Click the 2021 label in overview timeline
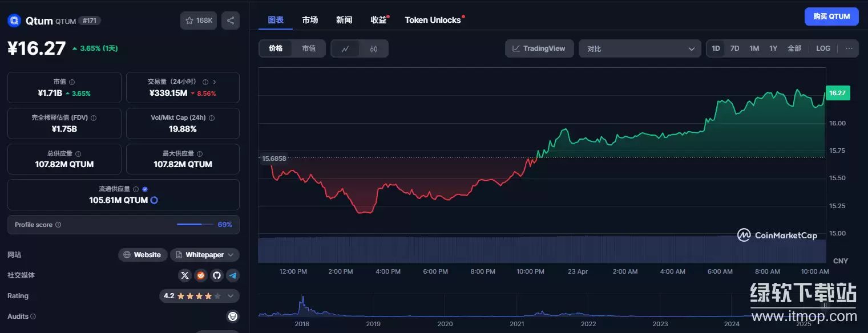 coord(517,324)
